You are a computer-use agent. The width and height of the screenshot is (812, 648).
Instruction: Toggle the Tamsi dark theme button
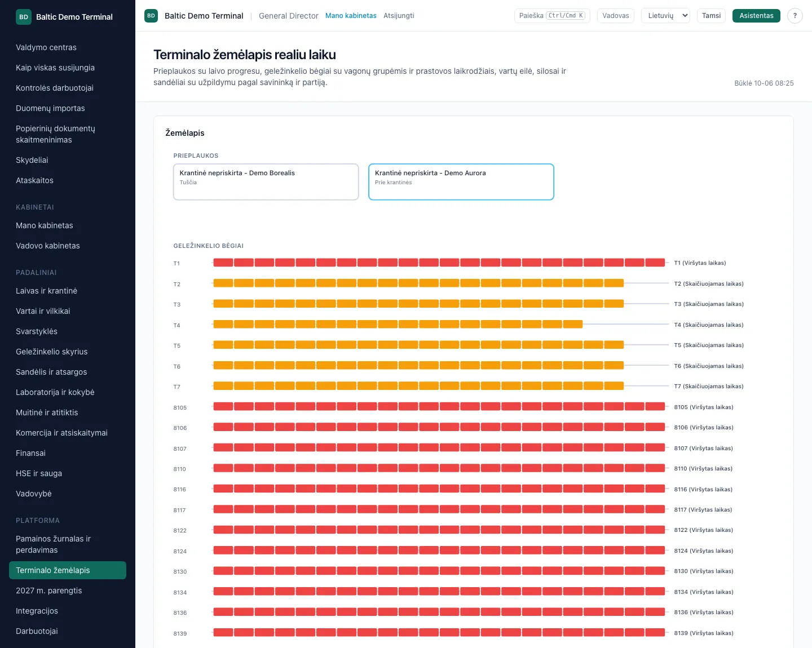712,16
